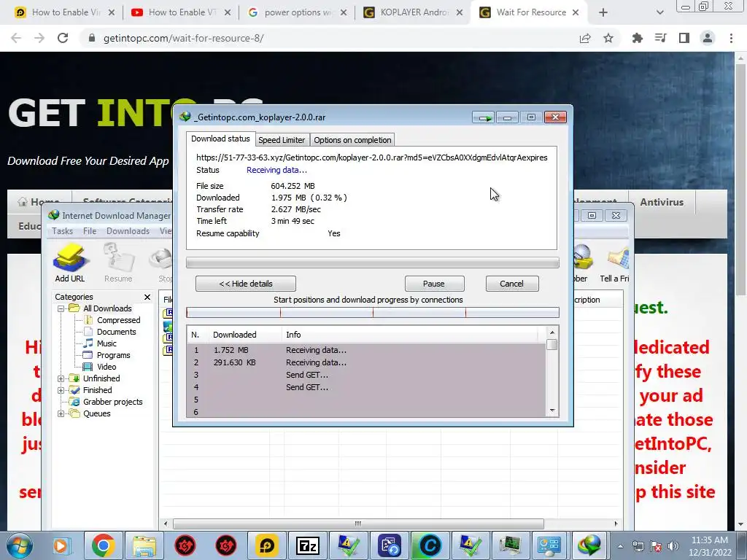The image size is (747, 560).
Task: Open the File menu in IDM
Action: point(90,231)
